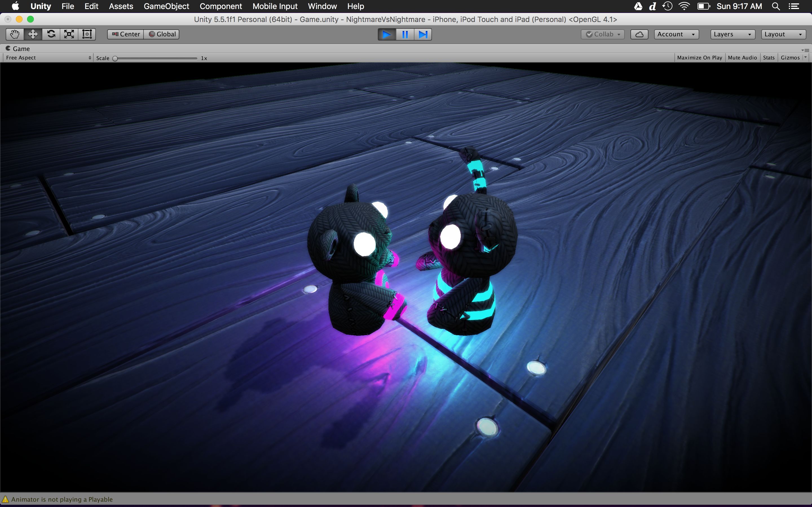Select the Rect Transform tool
Screen dimensions: 812x507
87,34
